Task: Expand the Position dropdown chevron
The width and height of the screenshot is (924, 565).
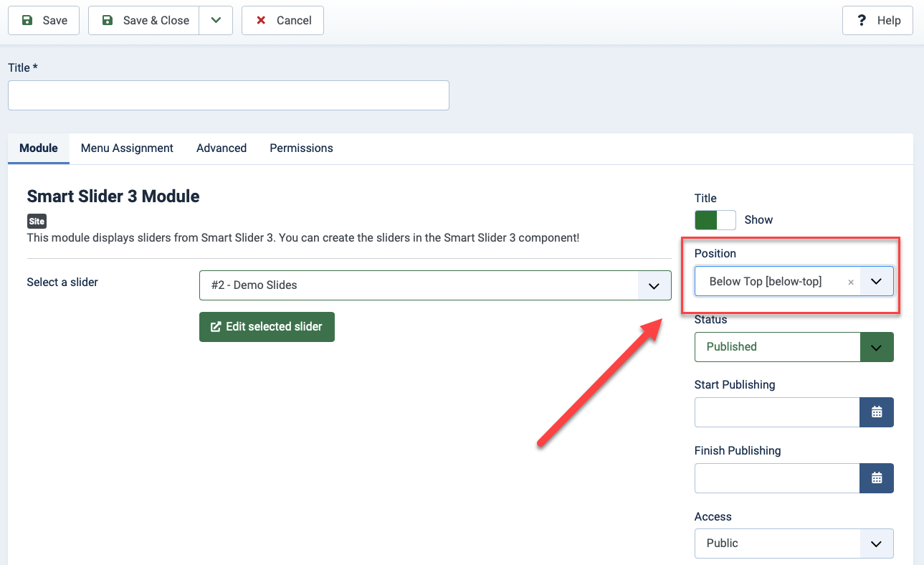Action: [x=876, y=282]
